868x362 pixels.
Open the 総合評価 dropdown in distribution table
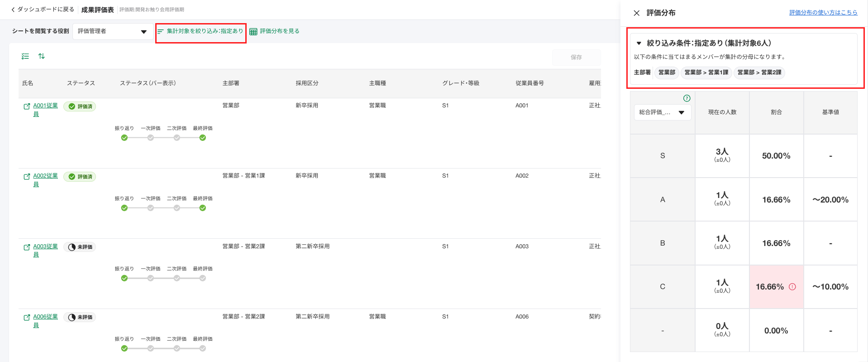[662, 112]
